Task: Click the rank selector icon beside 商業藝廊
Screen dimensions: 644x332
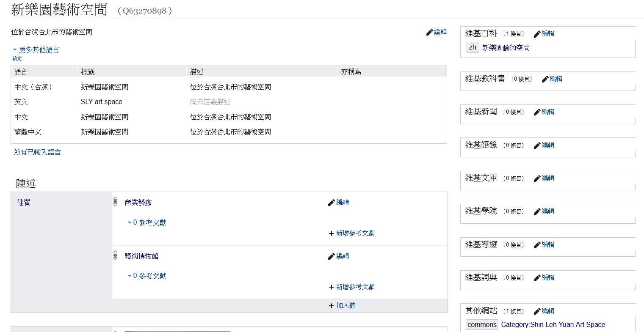Action: pos(115,202)
